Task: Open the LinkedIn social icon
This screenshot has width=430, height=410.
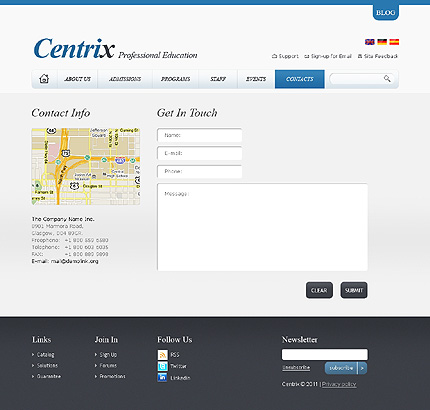Action: (162, 377)
